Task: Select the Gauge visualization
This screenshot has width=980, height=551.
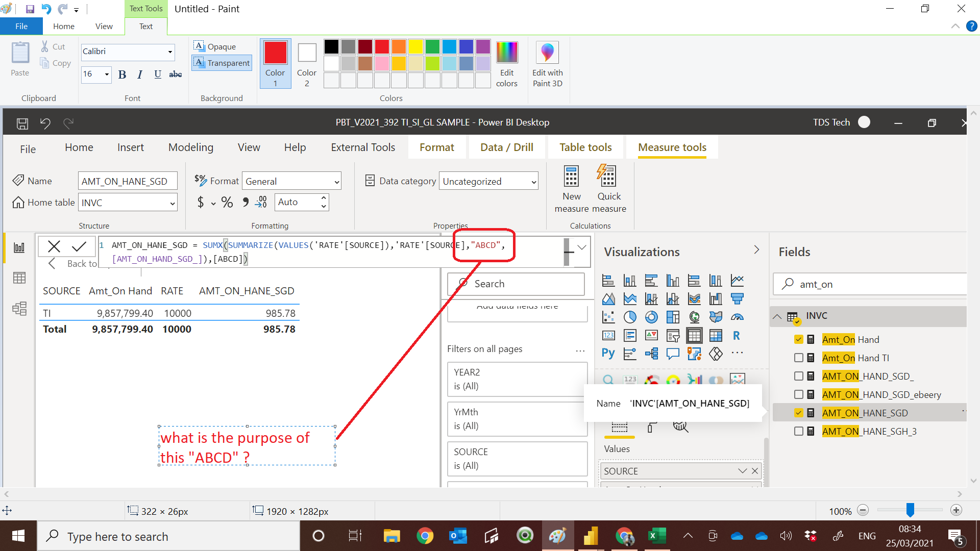Action: click(737, 317)
